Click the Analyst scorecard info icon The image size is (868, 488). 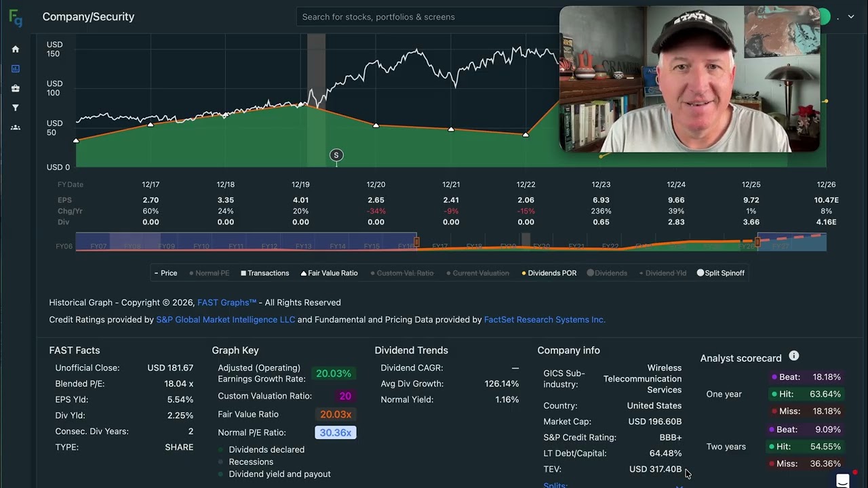tap(794, 356)
